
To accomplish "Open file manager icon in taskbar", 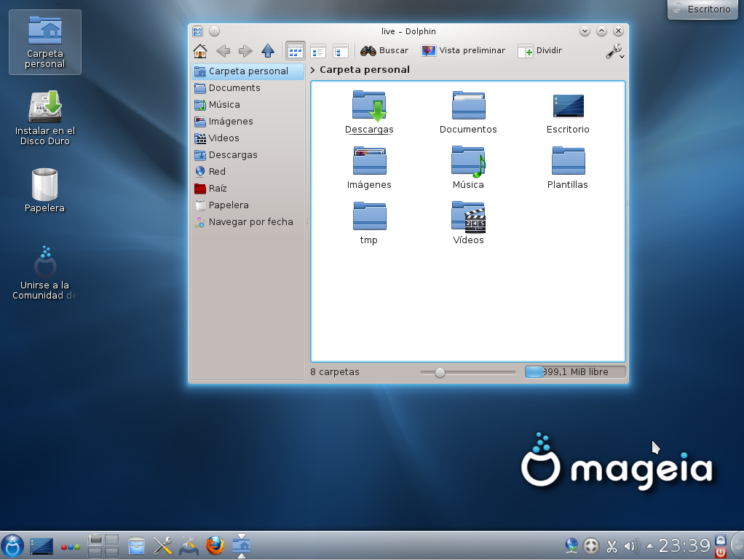I will 136,545.
